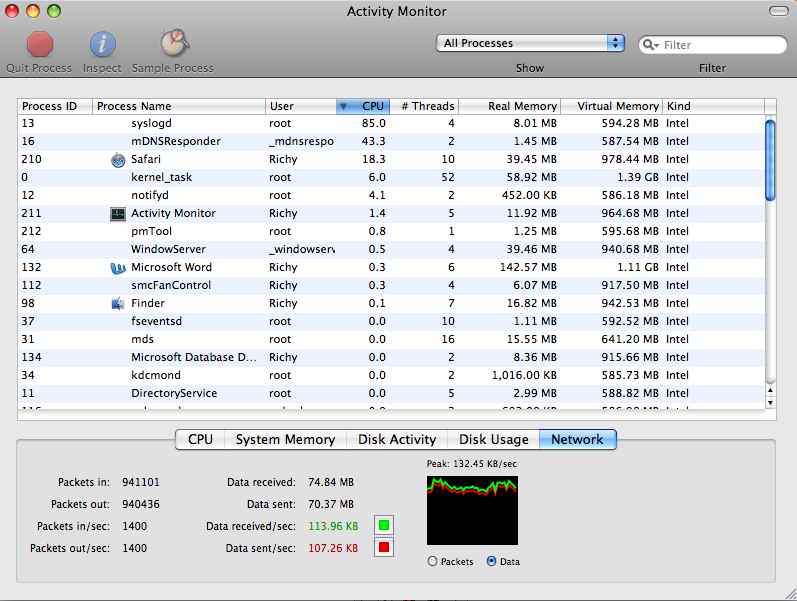The image size is (797, 601).
Task: Select the DirectoryService process row
Action: [x=391, y=394]
